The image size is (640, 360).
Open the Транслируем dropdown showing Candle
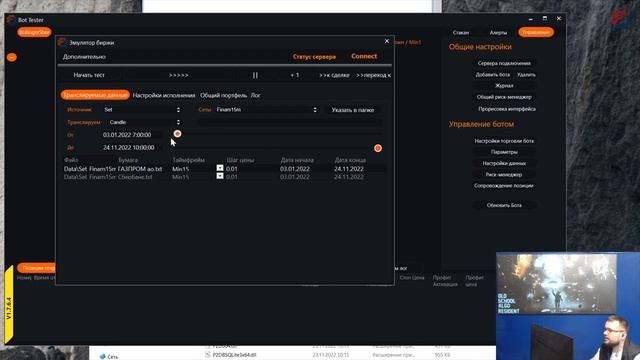[x=144, y=122]
